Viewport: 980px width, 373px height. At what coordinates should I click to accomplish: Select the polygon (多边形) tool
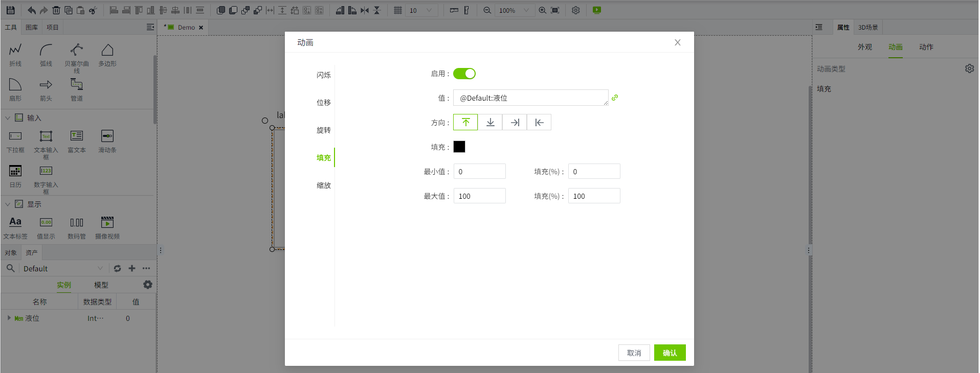coord(107,50)
